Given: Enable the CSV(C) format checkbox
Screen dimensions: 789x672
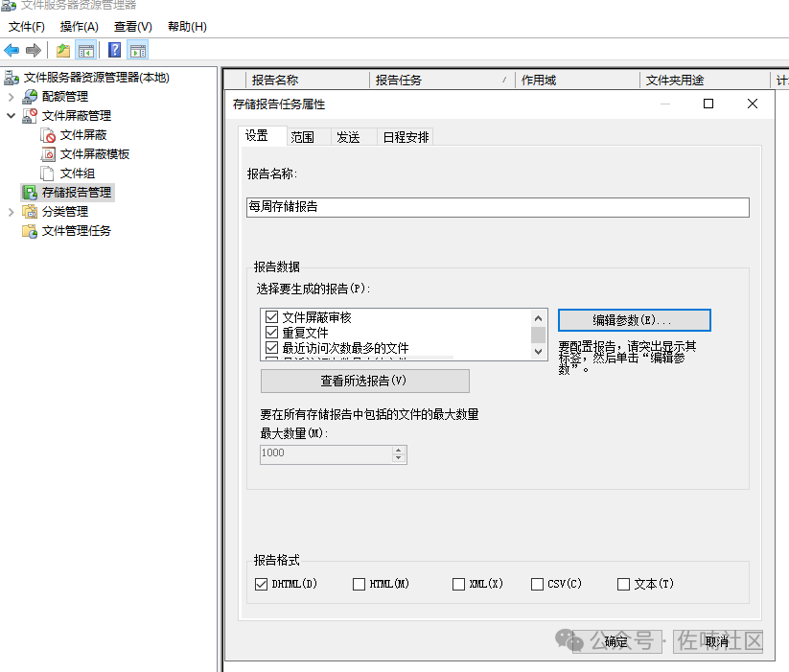Looking at the screenshot, I should coord(538,584).
